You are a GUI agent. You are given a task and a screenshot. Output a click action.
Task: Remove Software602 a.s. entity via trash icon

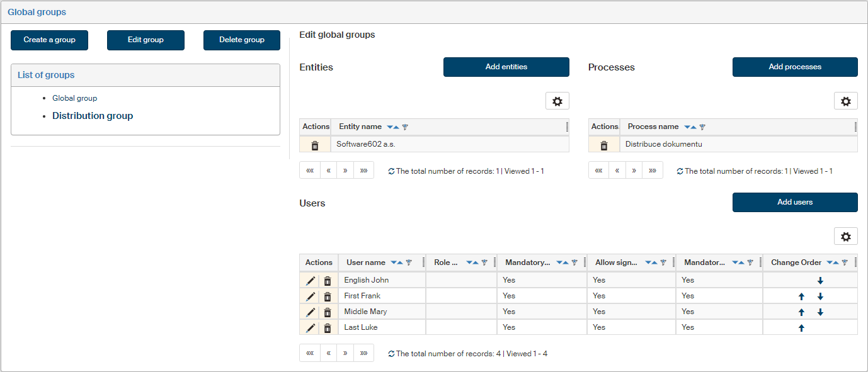pos(315,145)
